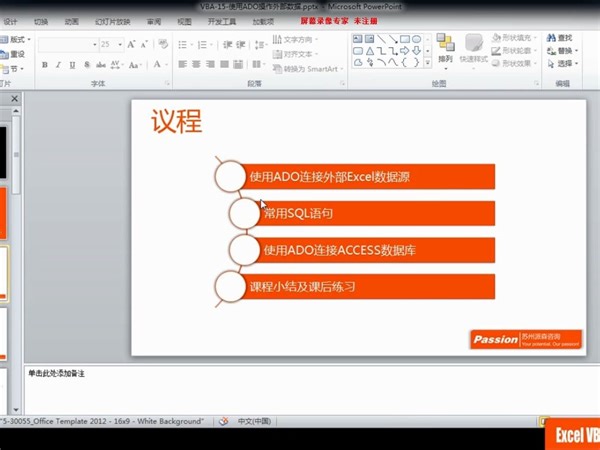
Task: Pick the left brace shape
Action: click(x=405, y=62)
